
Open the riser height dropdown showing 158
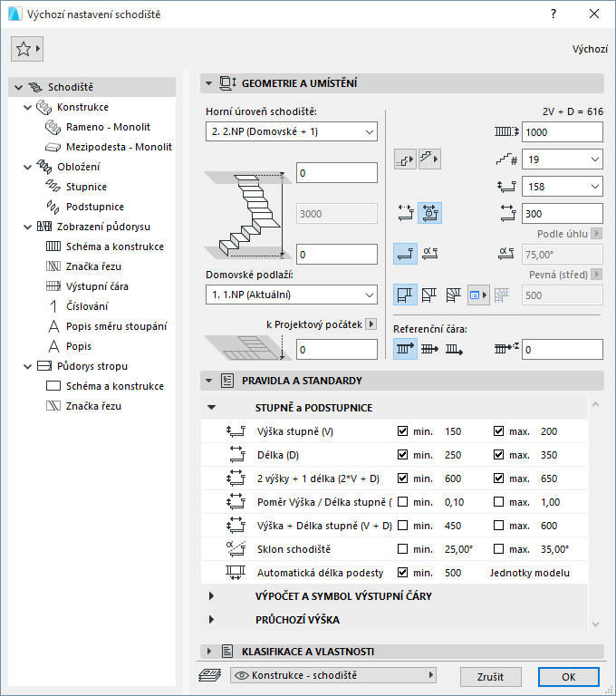coord(563,187)
